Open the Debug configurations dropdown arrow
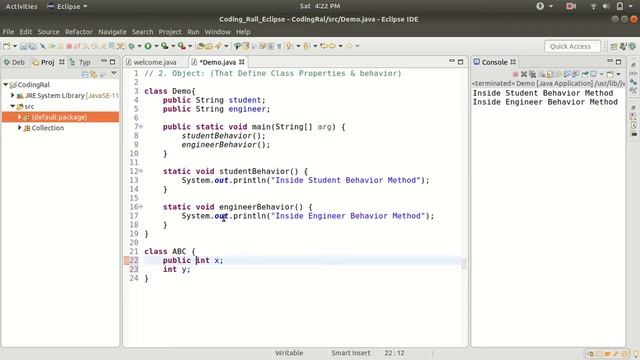The image size is (640, 360). (x=140, y=46)
